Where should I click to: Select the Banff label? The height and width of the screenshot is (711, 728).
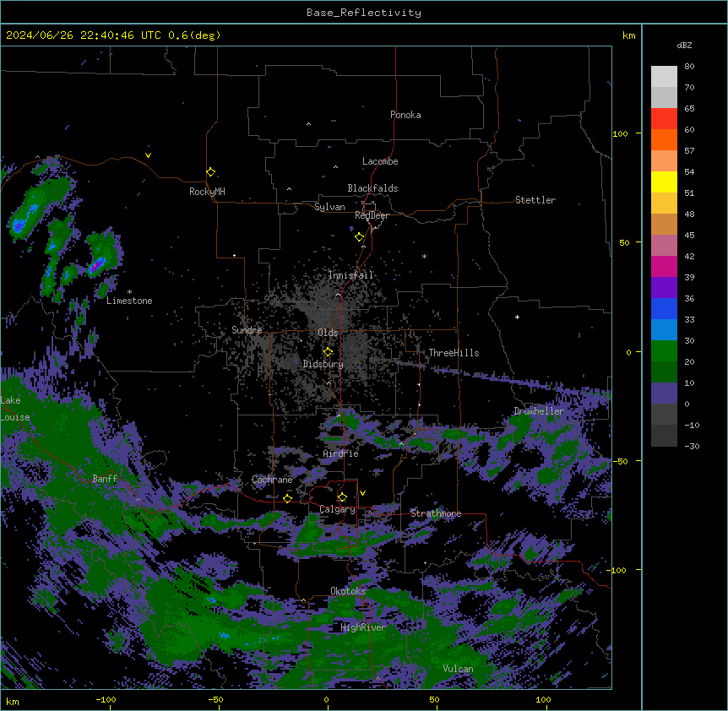pos(105,479)
